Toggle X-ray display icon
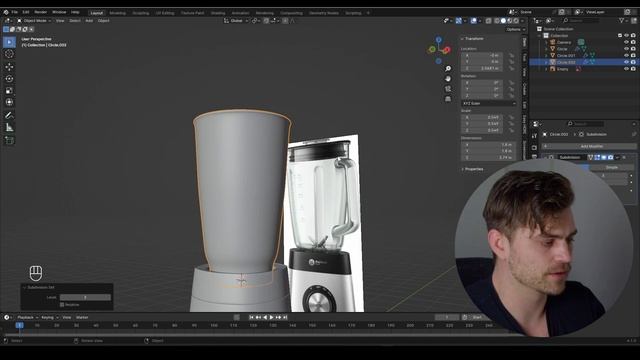The image size is (640, 360). pos(488,21)
